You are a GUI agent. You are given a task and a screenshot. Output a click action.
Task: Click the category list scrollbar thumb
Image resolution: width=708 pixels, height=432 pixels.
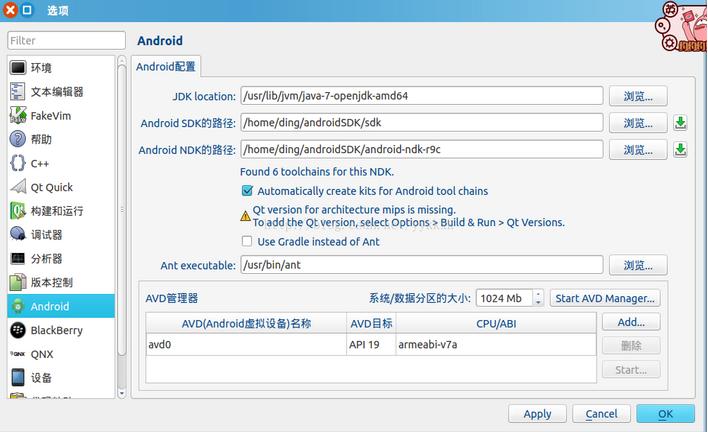coord(121,210)
